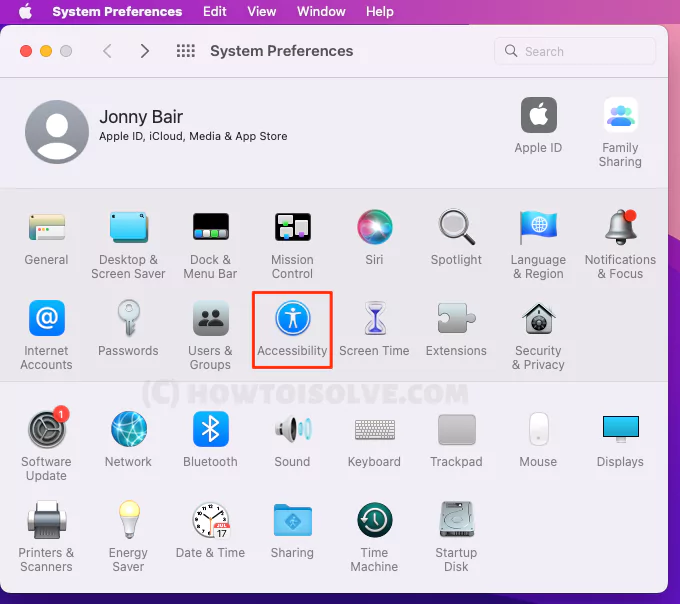Click the Jonny Bair user avatar
The image size is (680, 604).
click(x=57, y=132)
